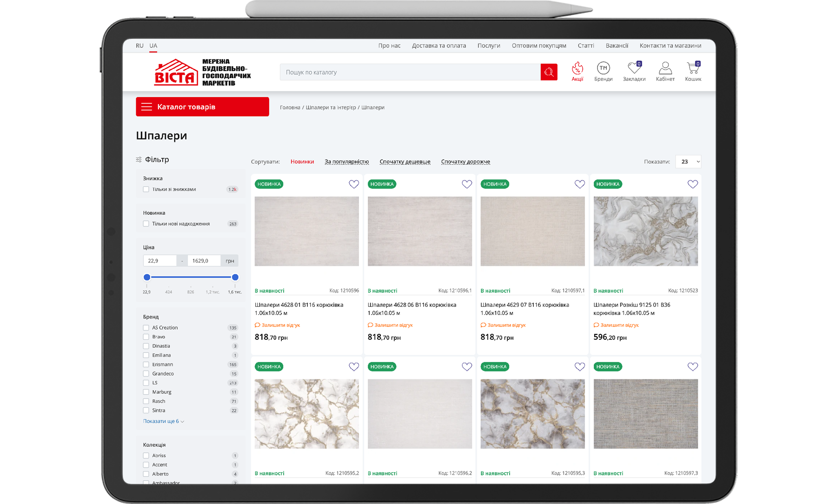This screenshot has width=837, height=504.
Task: Favorite the product with code 1210596,2
Action: point(467,367)
